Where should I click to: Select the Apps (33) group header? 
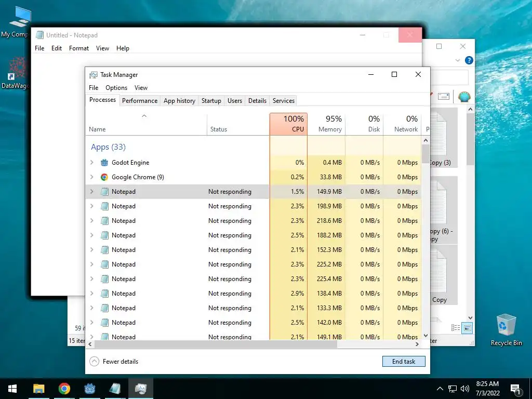[x=108, y=147]
